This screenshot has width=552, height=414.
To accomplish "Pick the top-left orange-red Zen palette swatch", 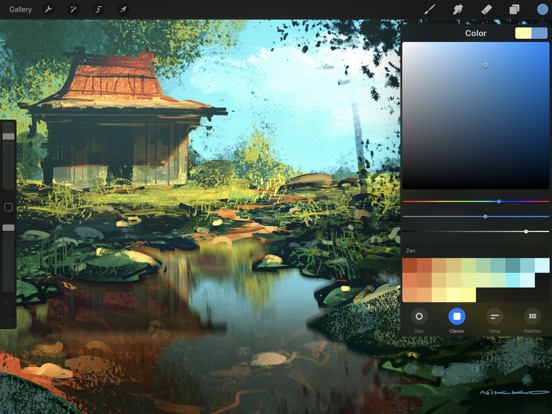I will [x=409, y=265].
